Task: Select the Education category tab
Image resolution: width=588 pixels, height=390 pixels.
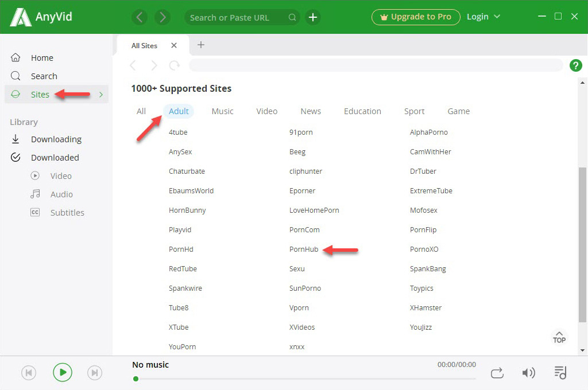Action: (x=362, y=111)
